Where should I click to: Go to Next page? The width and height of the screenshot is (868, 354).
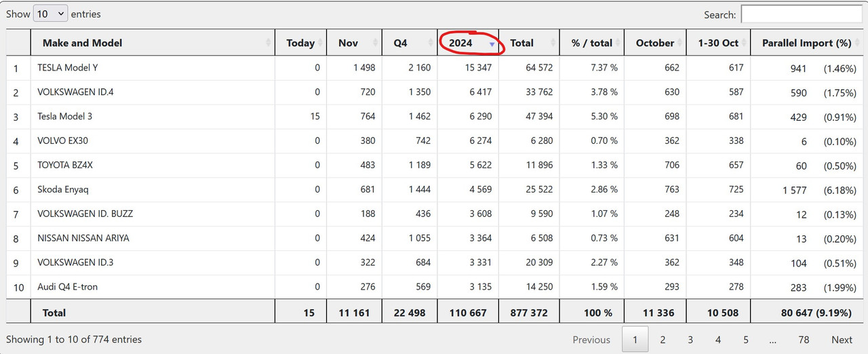842,340
